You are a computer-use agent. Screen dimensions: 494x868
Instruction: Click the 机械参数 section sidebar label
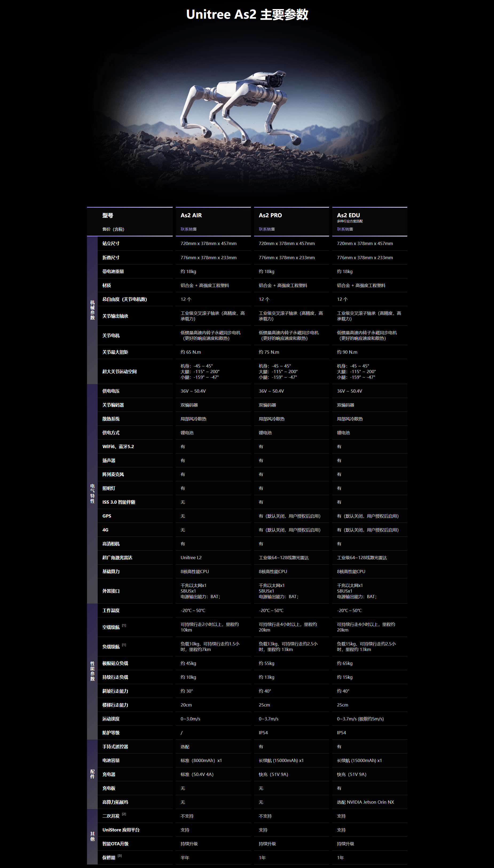coord(92,310)
